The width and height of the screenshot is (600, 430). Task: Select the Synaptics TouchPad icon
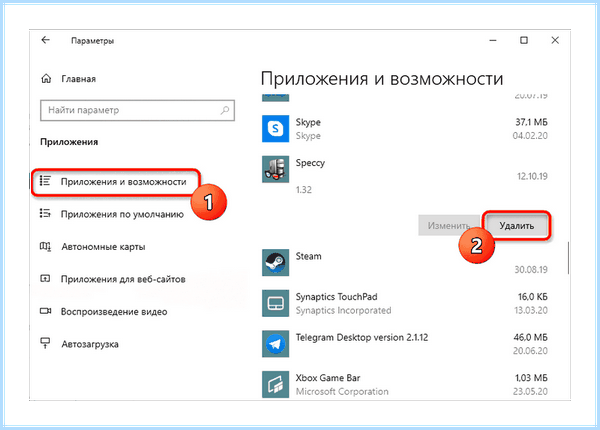click(276, 303)
